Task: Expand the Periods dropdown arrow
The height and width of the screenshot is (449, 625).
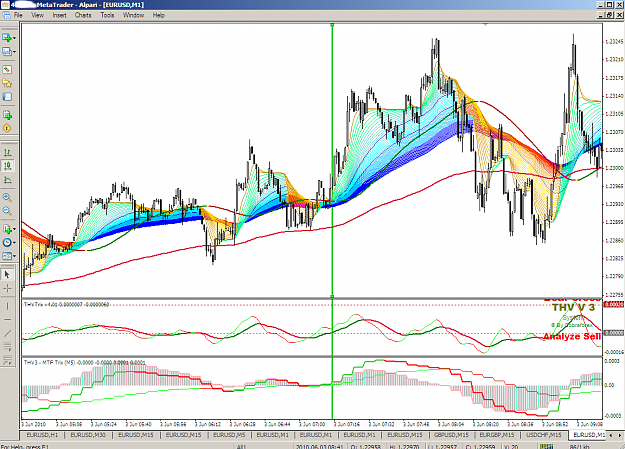Action: click(15, 243)
